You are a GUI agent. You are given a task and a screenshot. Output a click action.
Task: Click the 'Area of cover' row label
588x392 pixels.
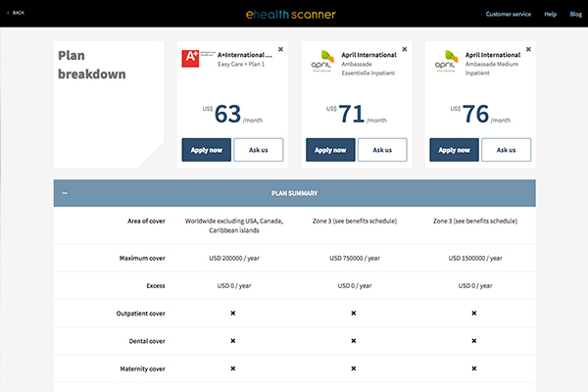tap(146, 220)
